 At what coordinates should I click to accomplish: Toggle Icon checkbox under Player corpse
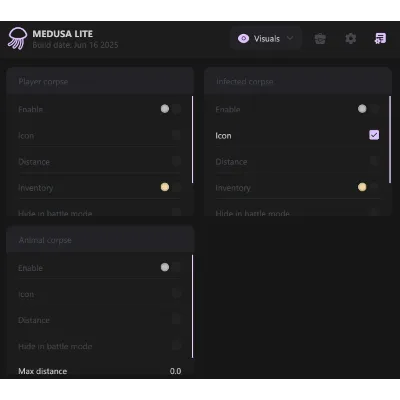177,135
